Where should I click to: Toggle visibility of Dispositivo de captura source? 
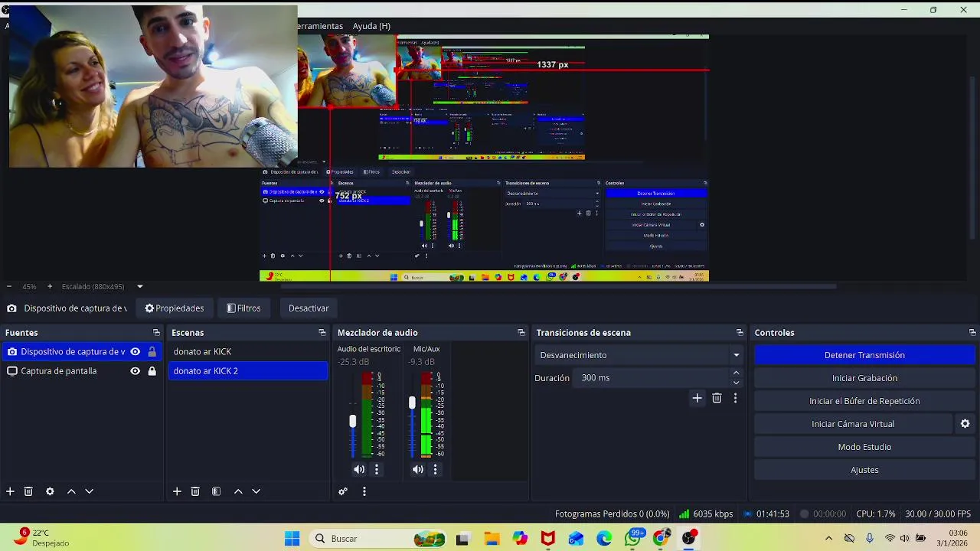click(x=135, y=352)
